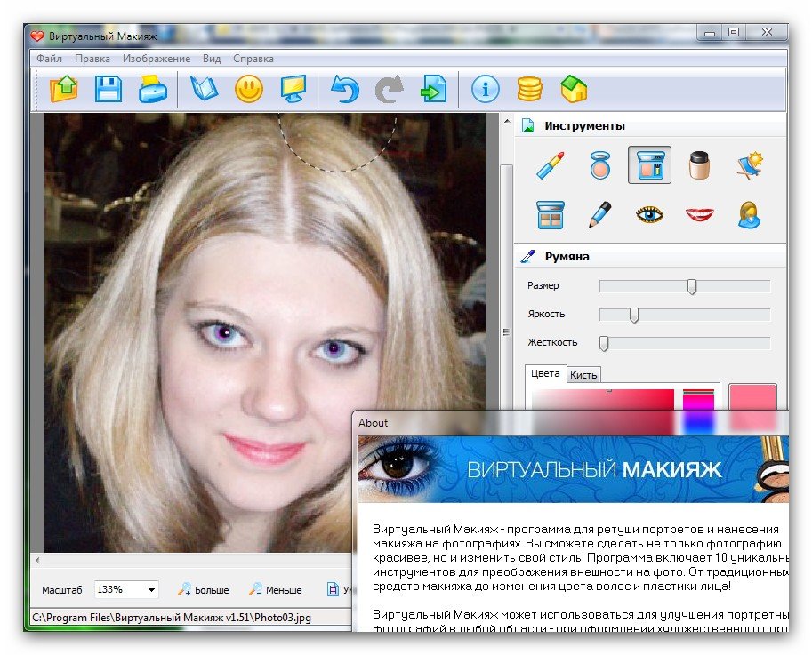The width and height of the screenshot is (812, 655).
Task: Choose the red lips tool
Action: pos(700,214)
